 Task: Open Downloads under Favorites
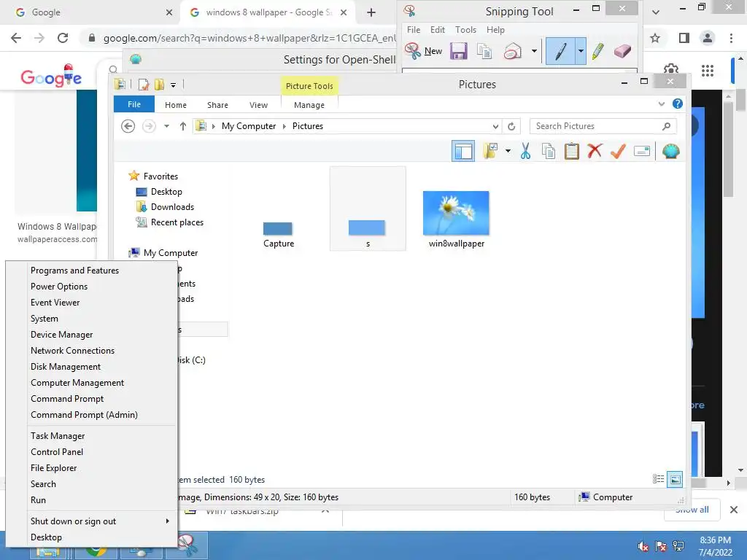172,207
